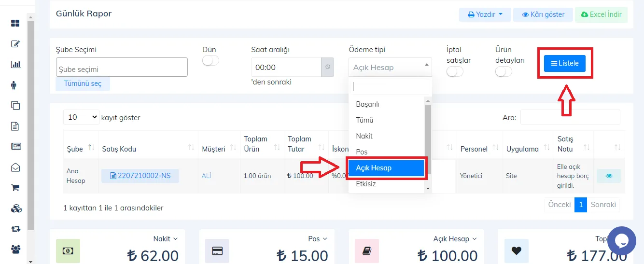
Task: Click the Listele button
Action: pyautogui.click(x=565, y=63)
